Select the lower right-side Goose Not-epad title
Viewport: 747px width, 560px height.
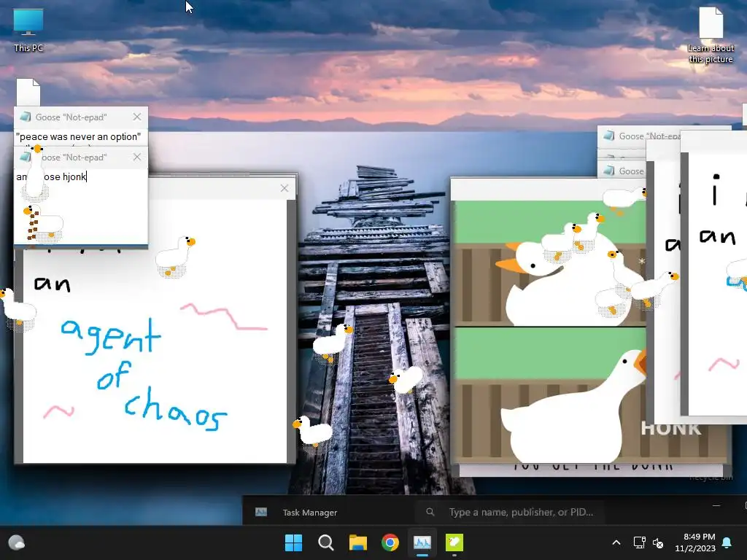point(623,171)
